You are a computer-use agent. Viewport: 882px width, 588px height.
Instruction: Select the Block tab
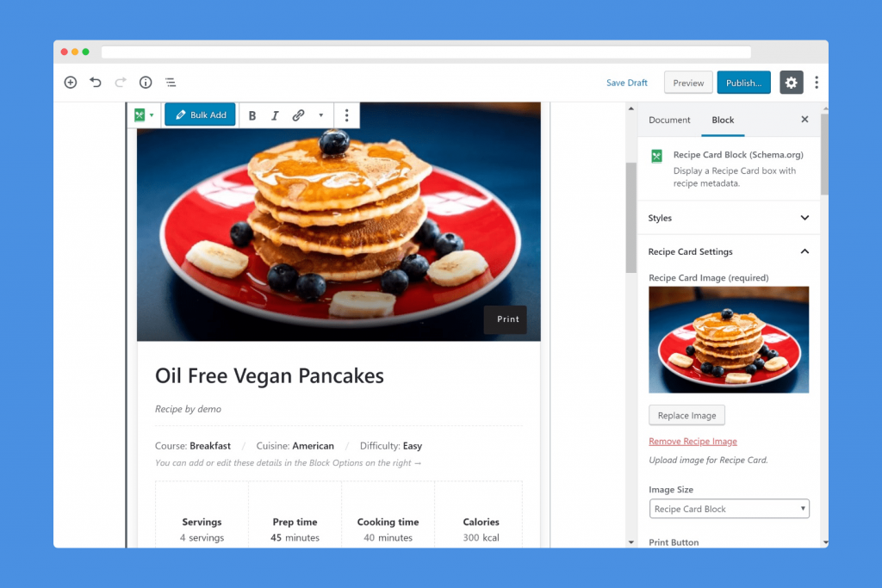723,120
